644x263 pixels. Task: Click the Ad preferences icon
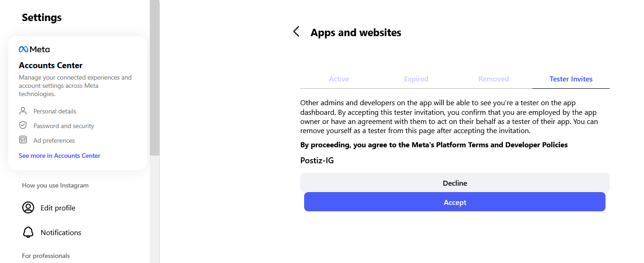(23, 140)
